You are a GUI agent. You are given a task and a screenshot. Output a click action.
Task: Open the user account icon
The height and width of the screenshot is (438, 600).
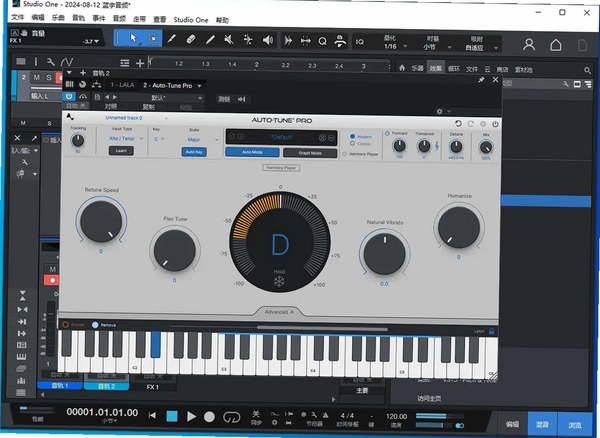tap(529, 44)
